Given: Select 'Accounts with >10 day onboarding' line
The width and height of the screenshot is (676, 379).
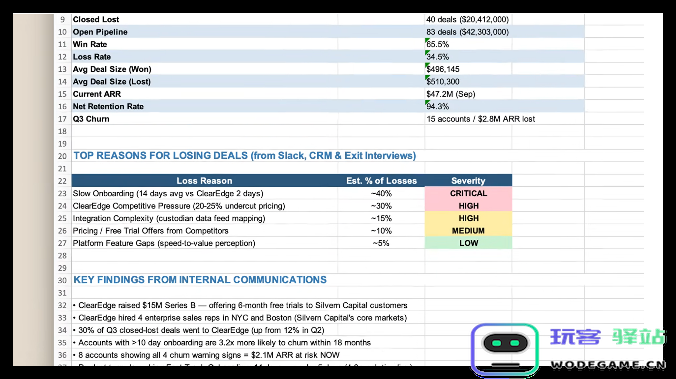Looking at the screenshot, I should click(x=222, y=343).
